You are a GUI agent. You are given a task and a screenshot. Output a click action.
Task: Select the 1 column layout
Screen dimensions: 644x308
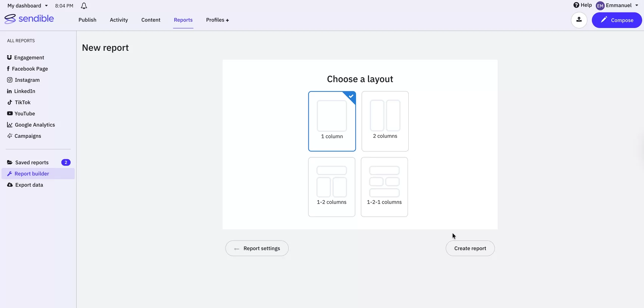point(332,121)
